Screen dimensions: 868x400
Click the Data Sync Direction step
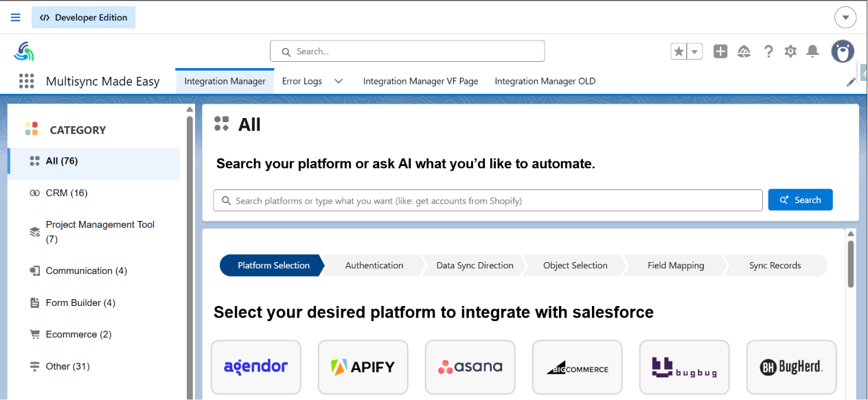point(475,266)
